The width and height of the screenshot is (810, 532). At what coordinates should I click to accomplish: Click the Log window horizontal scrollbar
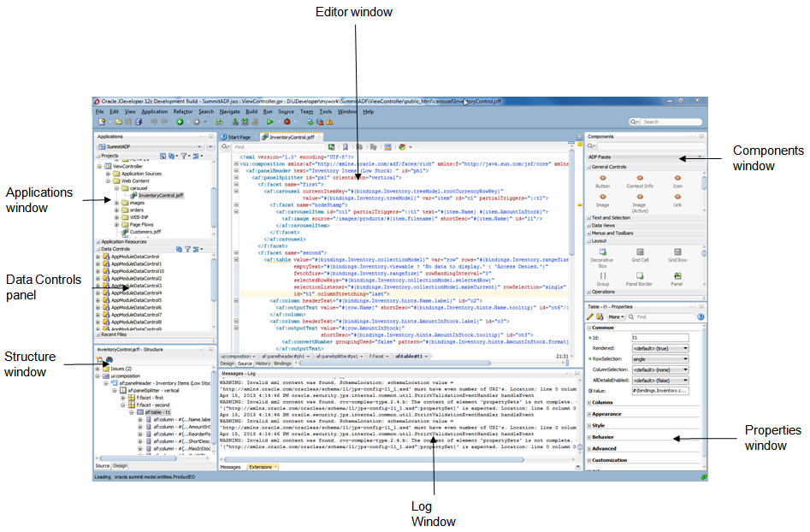pyautogui.click(x=372, y=459)
